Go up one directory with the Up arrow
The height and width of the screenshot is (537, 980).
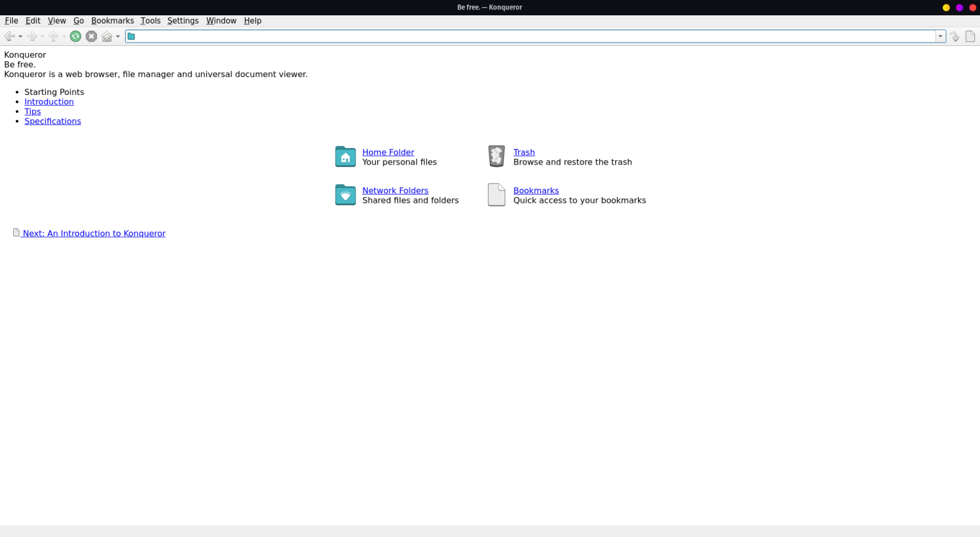53,36
